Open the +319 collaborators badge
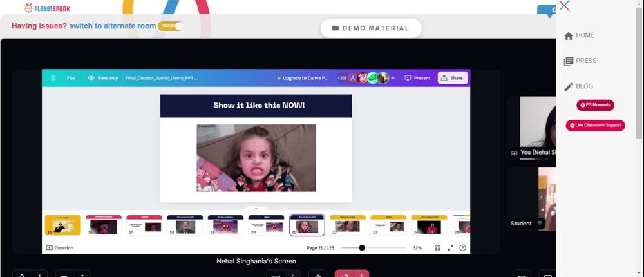Screen dimensions: 644x277 click(342, 78)
